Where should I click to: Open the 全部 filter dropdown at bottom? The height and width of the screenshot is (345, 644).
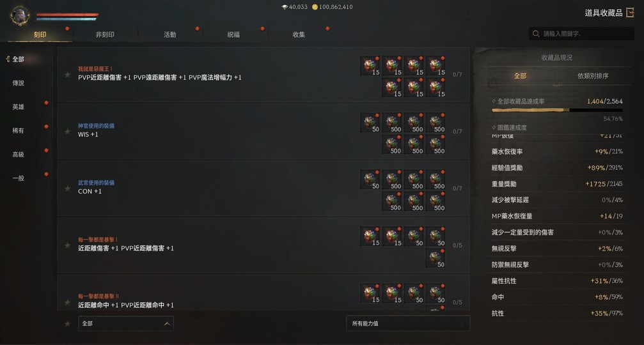[126, 324]
